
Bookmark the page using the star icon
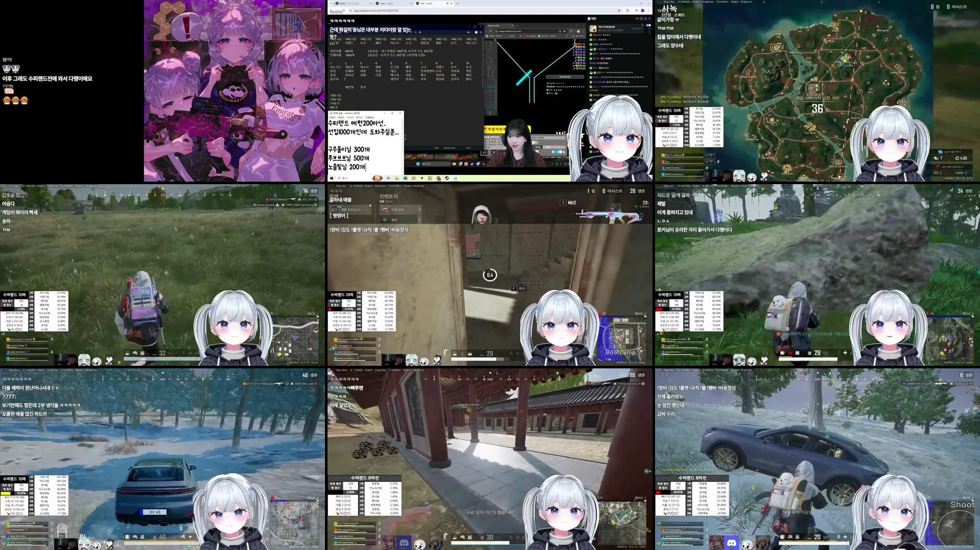[619, 11]
